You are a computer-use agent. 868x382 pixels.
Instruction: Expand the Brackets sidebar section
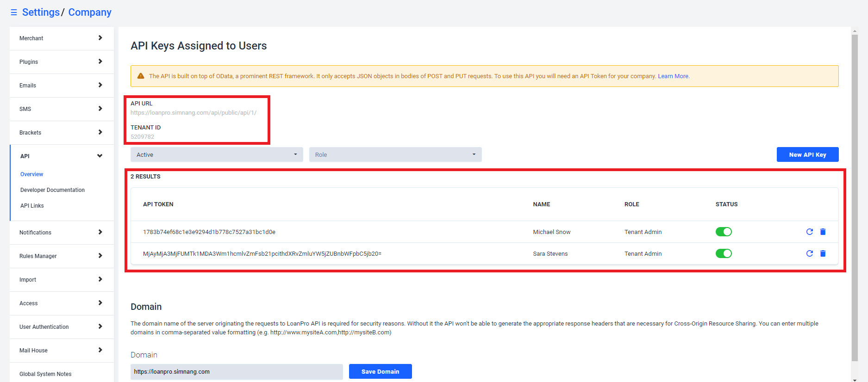[x=62, y=133]
